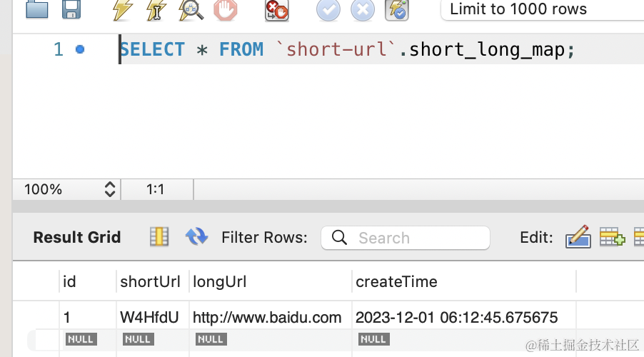Screen dimensions: 644x357
Task: Rollback transaction with X icon
Action: click(363, 10)
